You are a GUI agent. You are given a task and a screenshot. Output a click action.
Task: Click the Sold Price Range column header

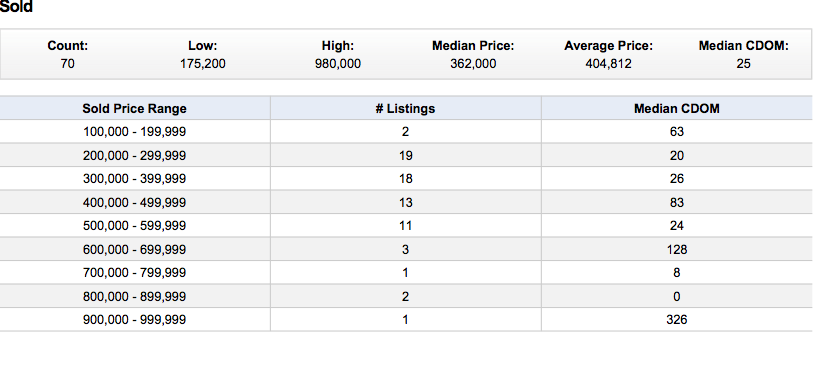134,108
